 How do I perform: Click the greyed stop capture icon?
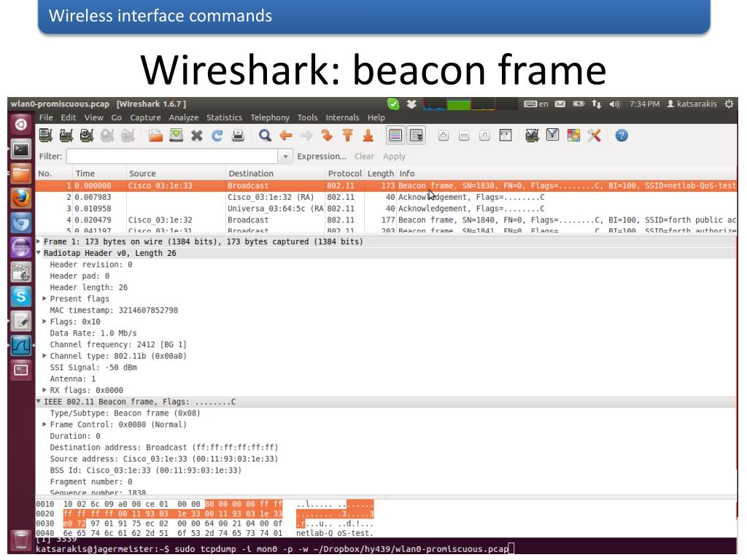pyautogui.click(x=107, y=136)
